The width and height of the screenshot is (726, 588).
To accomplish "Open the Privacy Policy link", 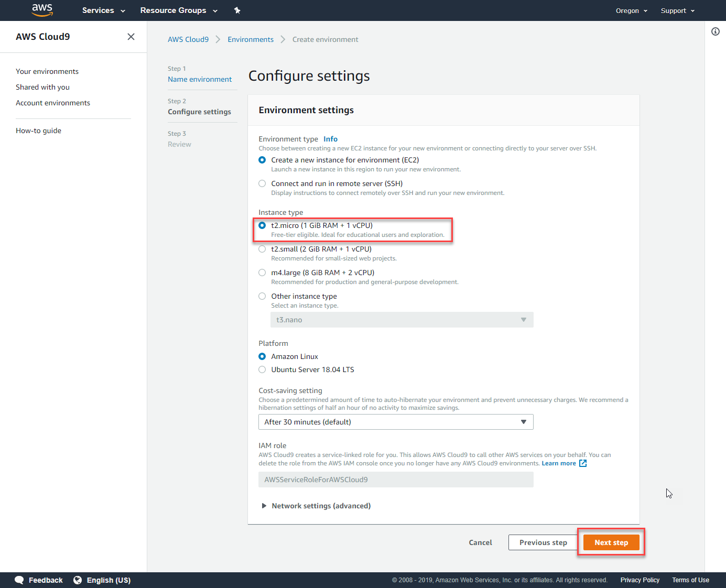I will (x=640, y=580).
